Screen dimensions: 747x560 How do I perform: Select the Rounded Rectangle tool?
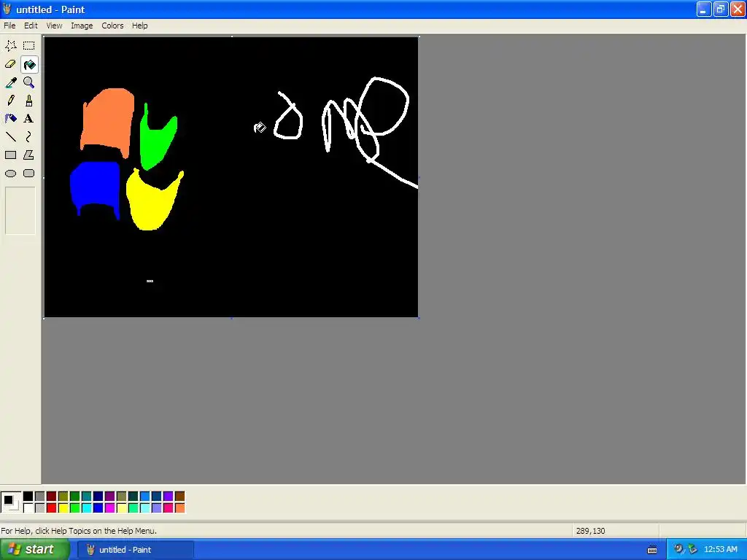pyautogui.click(x=29, y=174)
